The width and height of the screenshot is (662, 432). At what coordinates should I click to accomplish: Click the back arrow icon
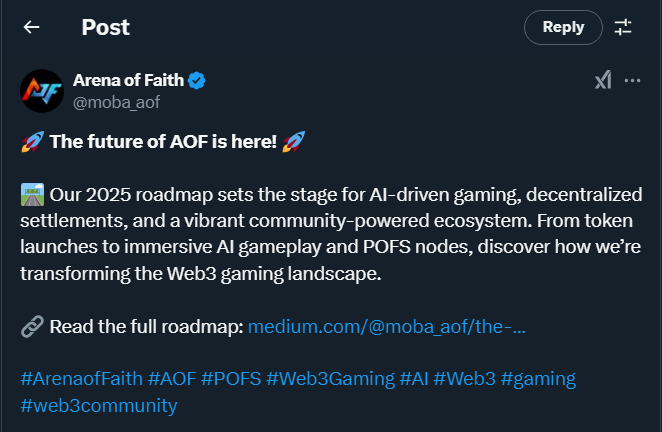click(32, 27)
